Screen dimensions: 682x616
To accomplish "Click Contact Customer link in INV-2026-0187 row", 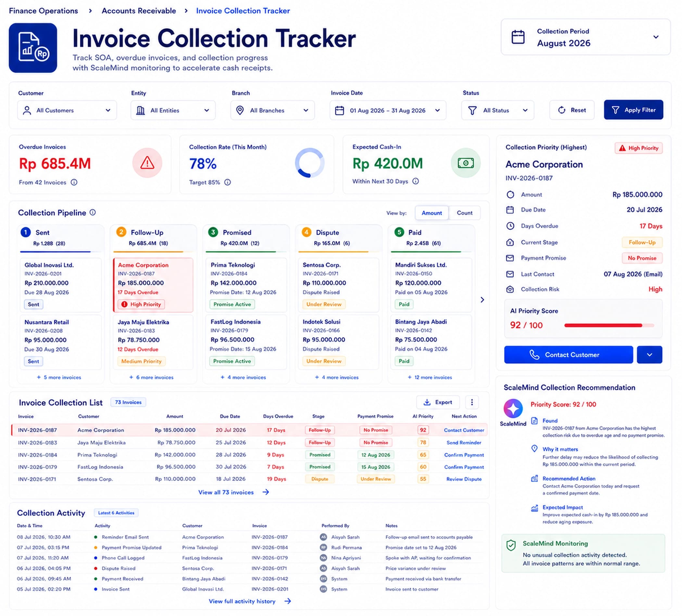I will click(x=464, y=430).
